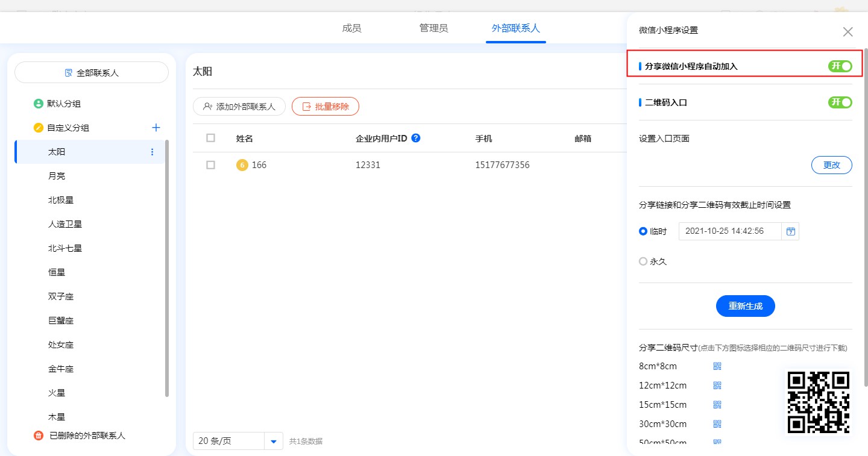
Task: Download the 8cm*8cm QR code icon
Action: tap(717, 366)
